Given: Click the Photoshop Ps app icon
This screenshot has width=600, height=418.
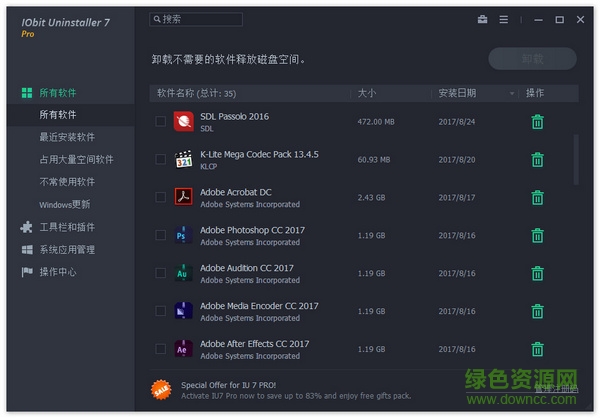Looking at the screenshot, I should (182, 235).
